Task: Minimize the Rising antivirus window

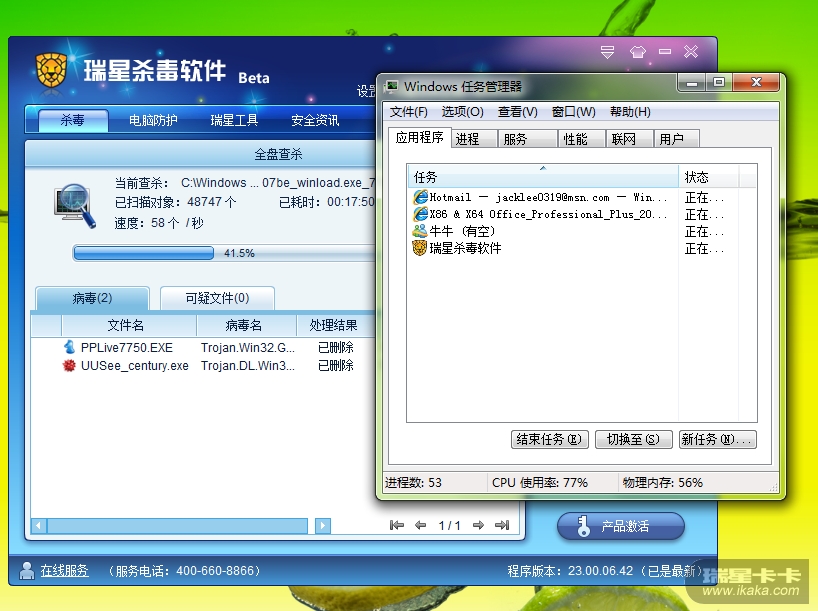Action: coord(665,52)
